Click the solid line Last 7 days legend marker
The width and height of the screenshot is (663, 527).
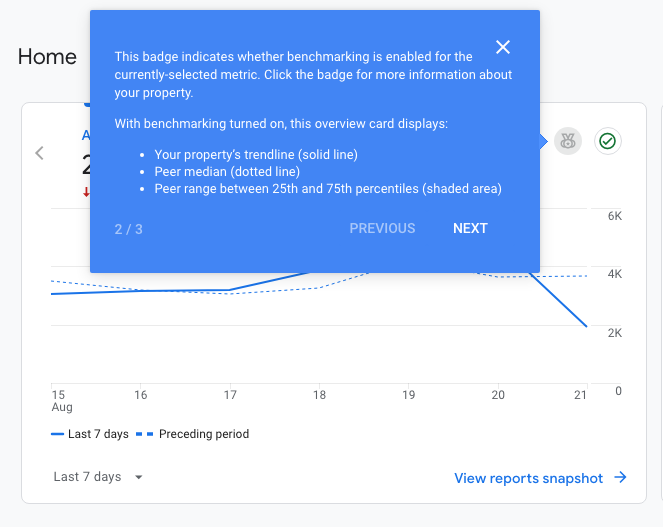[x=58, y=434]
